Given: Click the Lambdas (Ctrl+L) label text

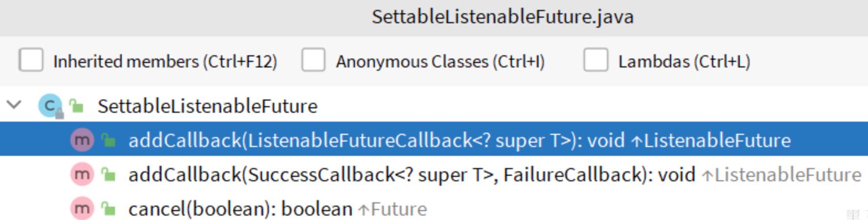Looking at the screenshot, I should click(684, 61).
